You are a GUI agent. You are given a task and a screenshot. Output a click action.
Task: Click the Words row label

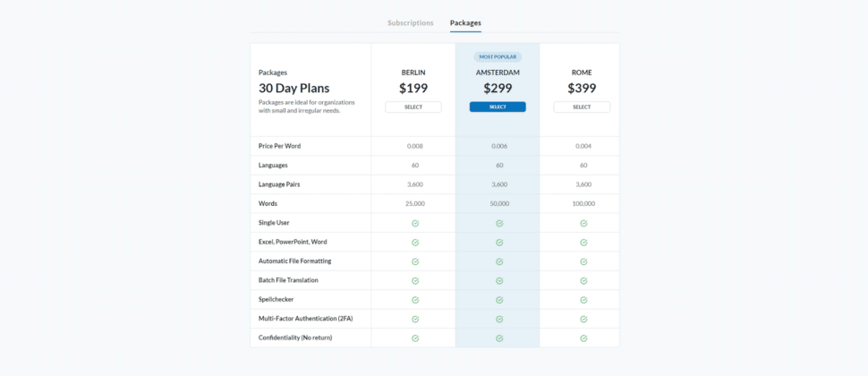click(268, 204)
